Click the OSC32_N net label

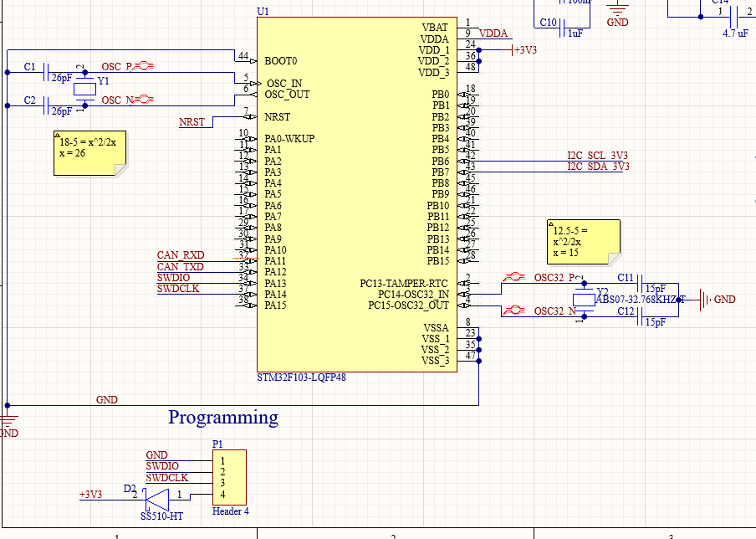point(555,311)
